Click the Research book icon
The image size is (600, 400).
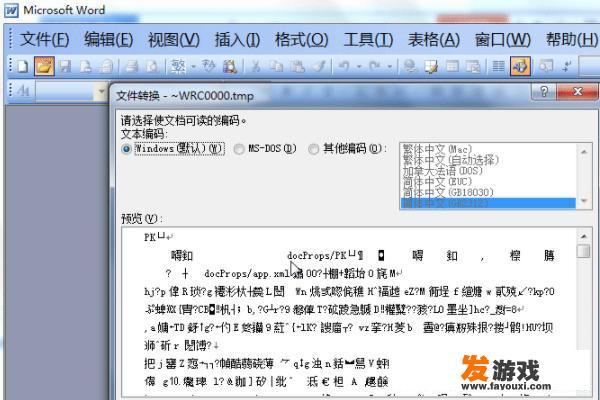click(230, 67)
